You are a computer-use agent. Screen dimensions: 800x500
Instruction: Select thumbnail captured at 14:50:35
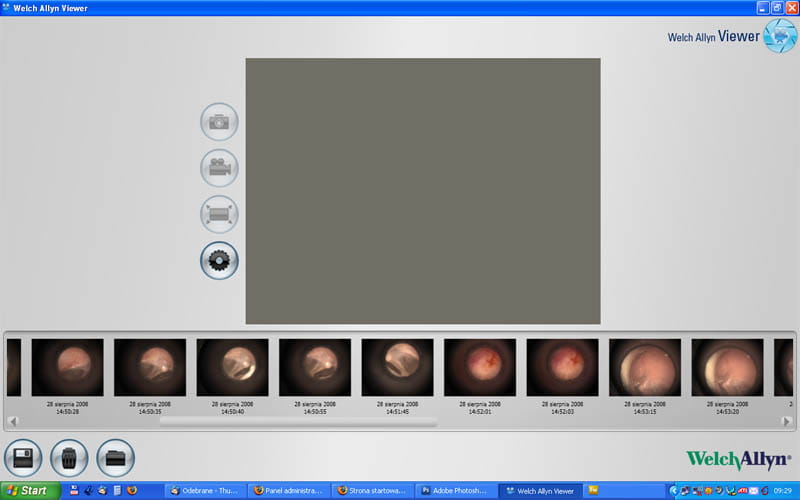point(150,367)
